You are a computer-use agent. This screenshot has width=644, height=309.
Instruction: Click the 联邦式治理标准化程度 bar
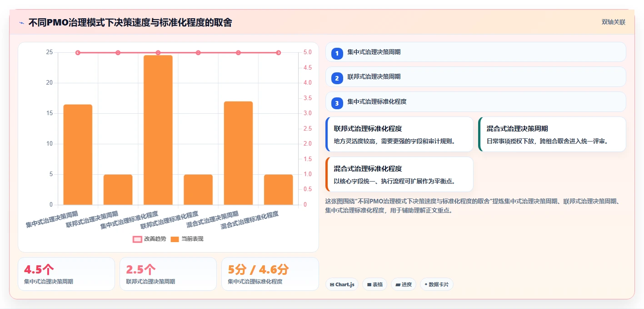click(x=198, y=190)
